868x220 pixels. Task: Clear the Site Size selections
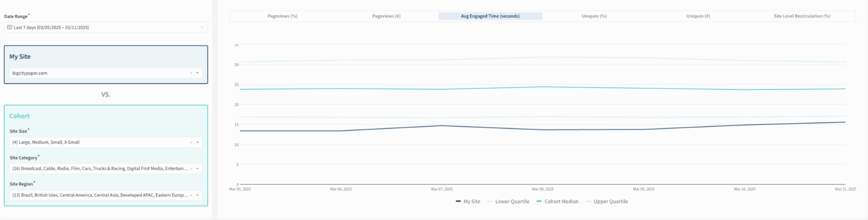click(191, 142)
